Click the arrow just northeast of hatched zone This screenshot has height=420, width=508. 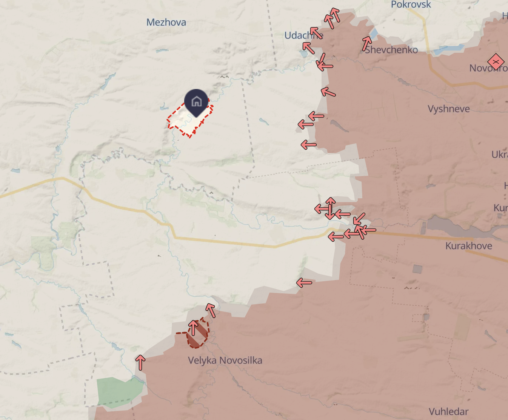(211, 310)
